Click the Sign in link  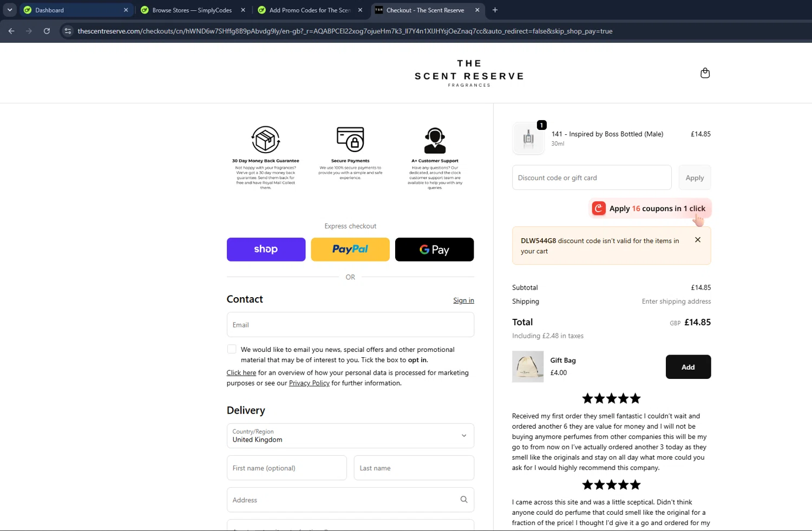tap(463, 300)
